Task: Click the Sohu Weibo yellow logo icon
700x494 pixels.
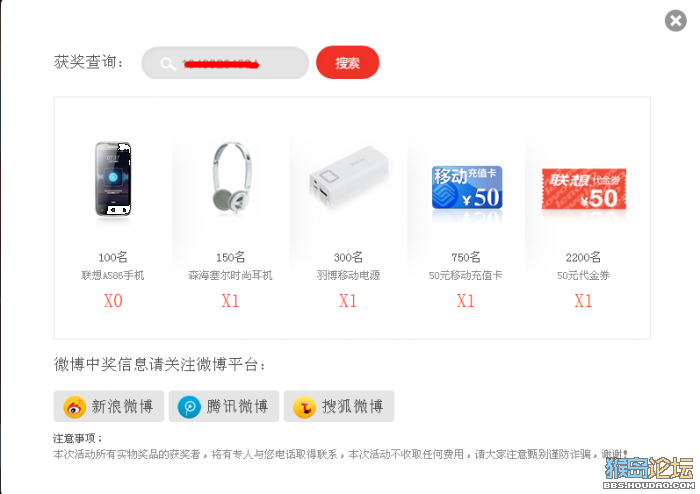Action: tap(304, 407)
